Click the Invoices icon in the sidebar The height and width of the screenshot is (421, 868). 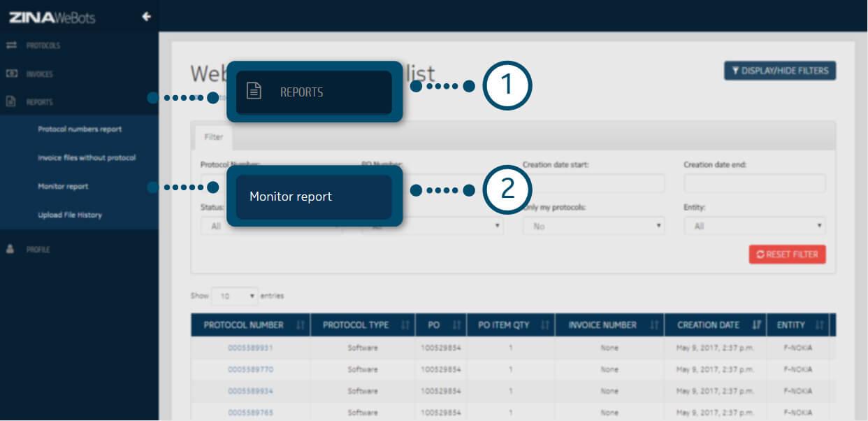(x=11, y=73)
